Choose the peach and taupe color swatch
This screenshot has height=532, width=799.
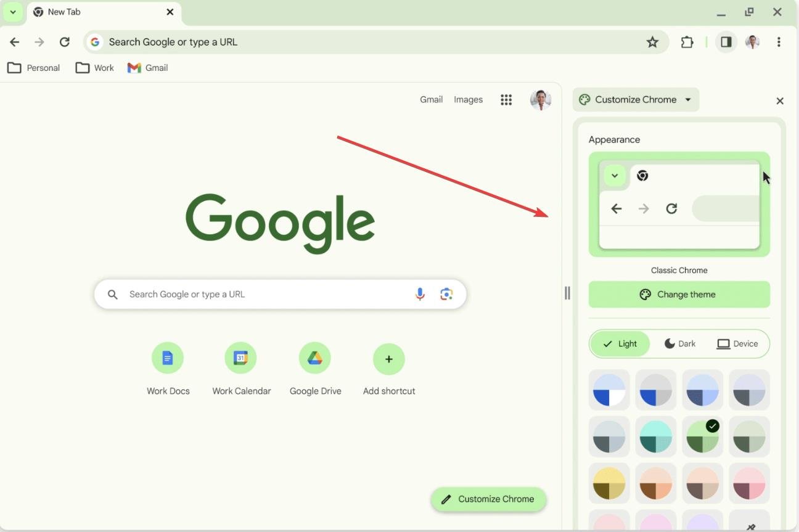point(703,483)
